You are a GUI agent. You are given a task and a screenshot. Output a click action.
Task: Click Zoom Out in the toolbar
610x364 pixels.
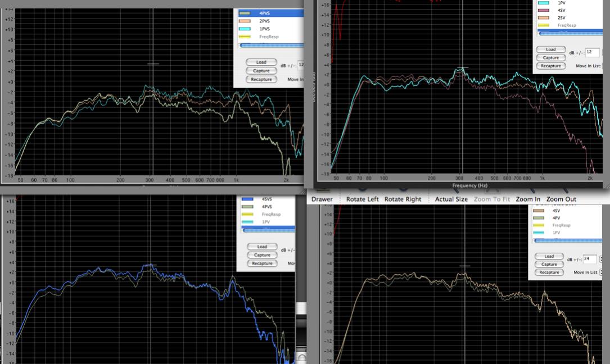click(x=562, y=199)
